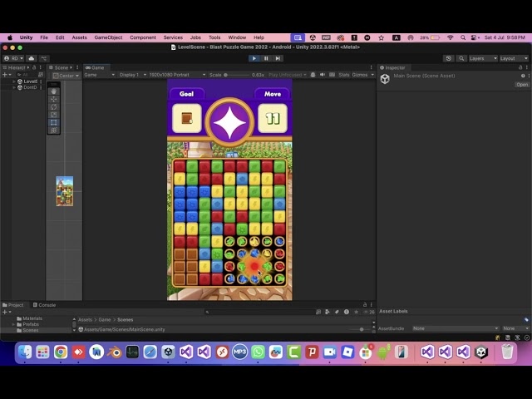Select the Hierarchy tab

(16, 67)
